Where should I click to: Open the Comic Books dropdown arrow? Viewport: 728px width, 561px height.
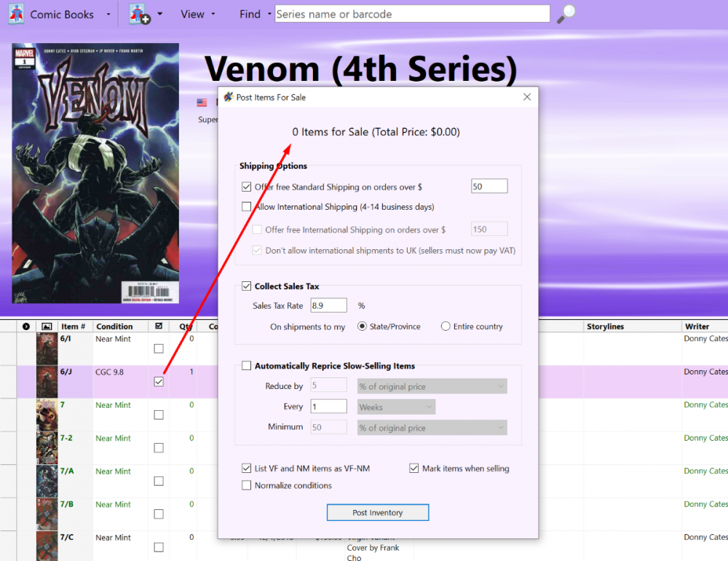(x=108, y=14)
